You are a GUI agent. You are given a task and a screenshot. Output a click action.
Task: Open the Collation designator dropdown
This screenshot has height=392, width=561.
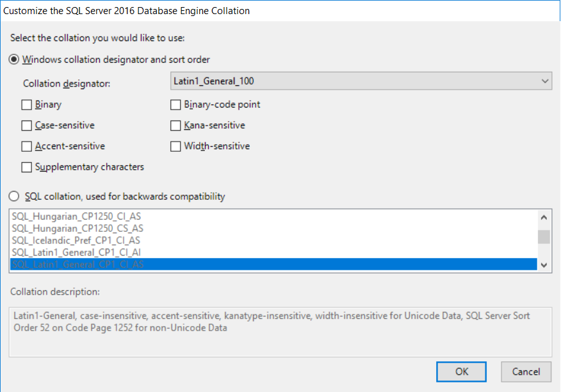point(361,81)
